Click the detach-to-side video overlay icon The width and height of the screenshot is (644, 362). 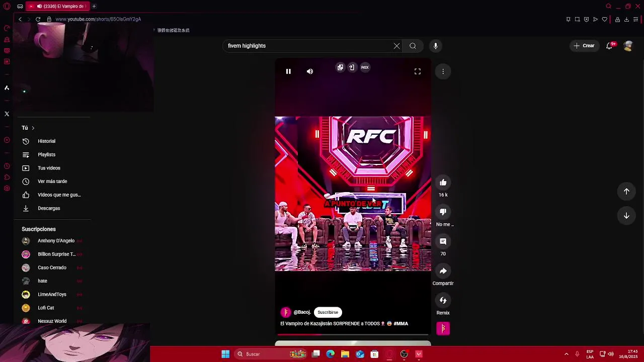[x=352, y=67]
